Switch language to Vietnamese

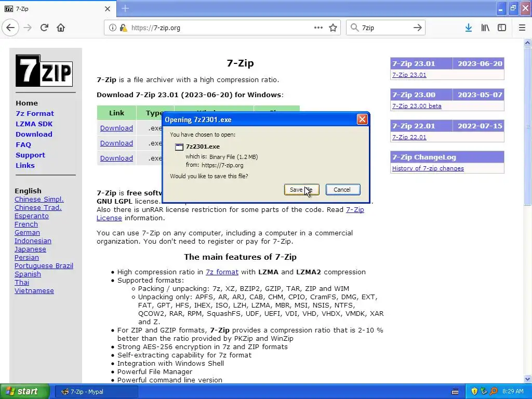pyautogui.click(x=34, y=291)
